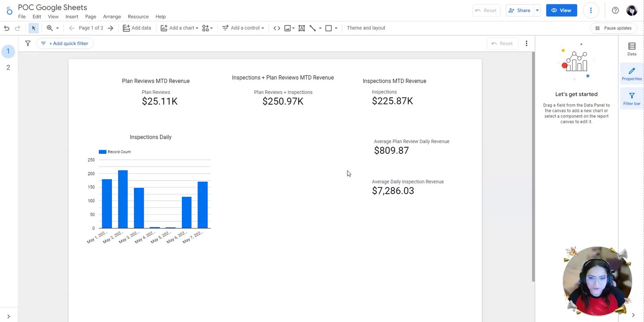Click the undo arrow icon
The height and width of the screenshot is (322, 644).
pos(6,28)
